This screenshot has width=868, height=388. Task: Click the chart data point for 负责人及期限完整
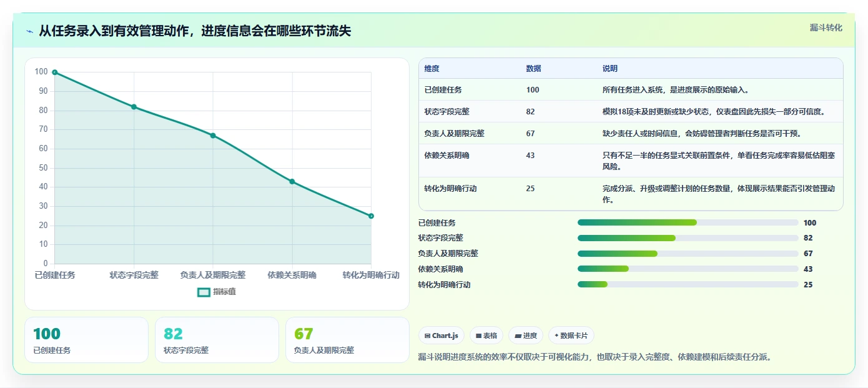(213, 136)
